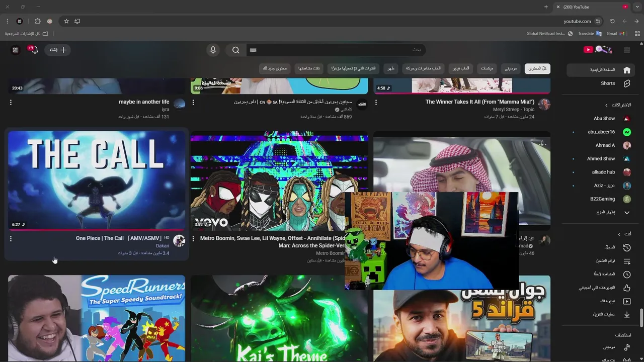Image resolution: width=644 pixels, height=362 pixels.
Task: Click Meryl Streep - Topic channel name
Action: click(513, 109)
